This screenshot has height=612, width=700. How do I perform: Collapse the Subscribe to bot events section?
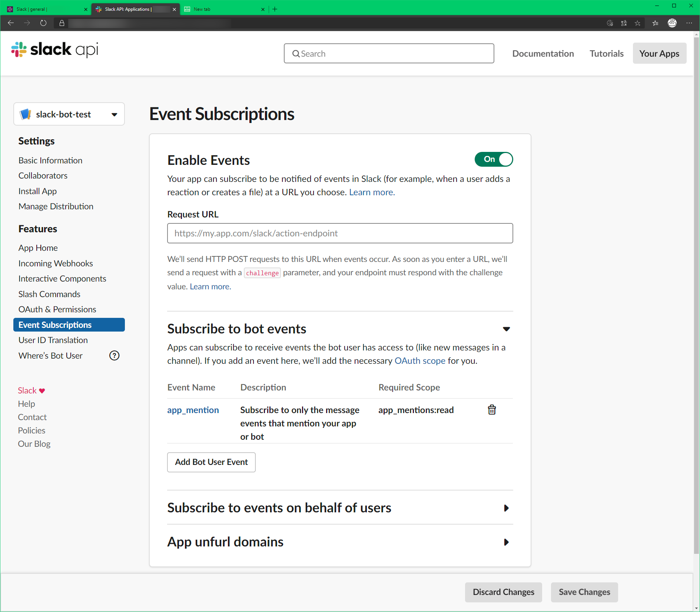(506, 329)
